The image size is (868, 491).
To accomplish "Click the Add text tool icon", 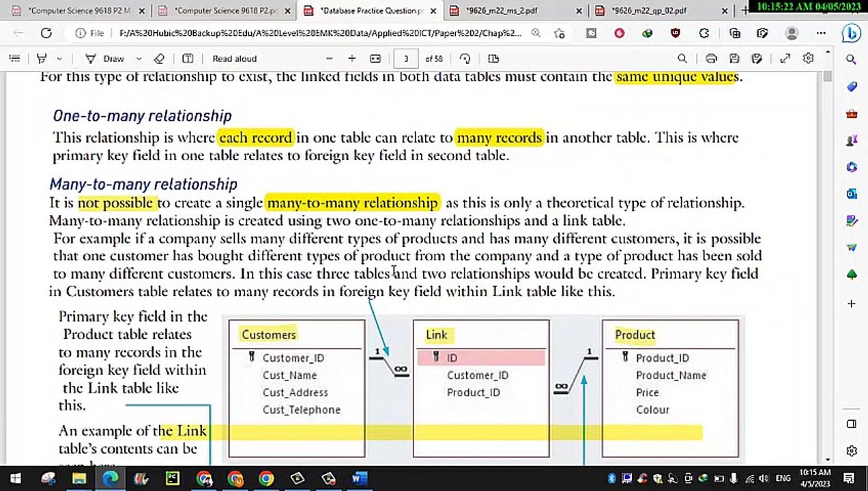I will coord(188,59).
